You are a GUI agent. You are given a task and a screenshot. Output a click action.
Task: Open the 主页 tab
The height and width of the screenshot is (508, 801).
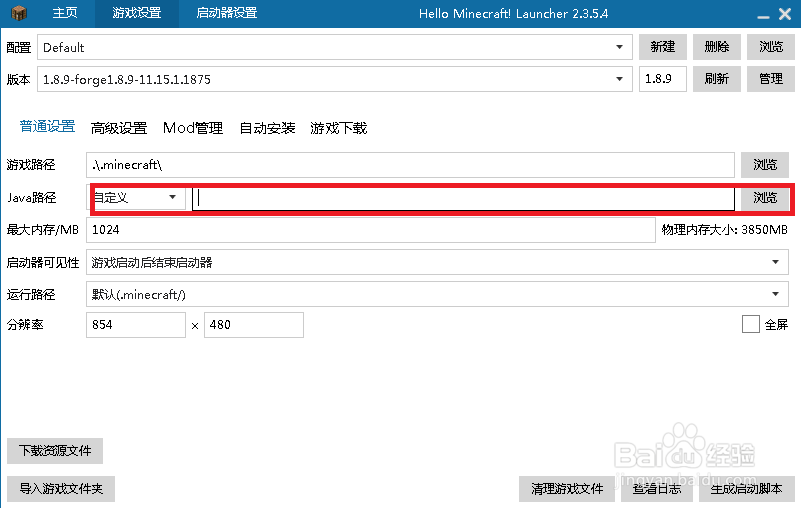[65, 13]
